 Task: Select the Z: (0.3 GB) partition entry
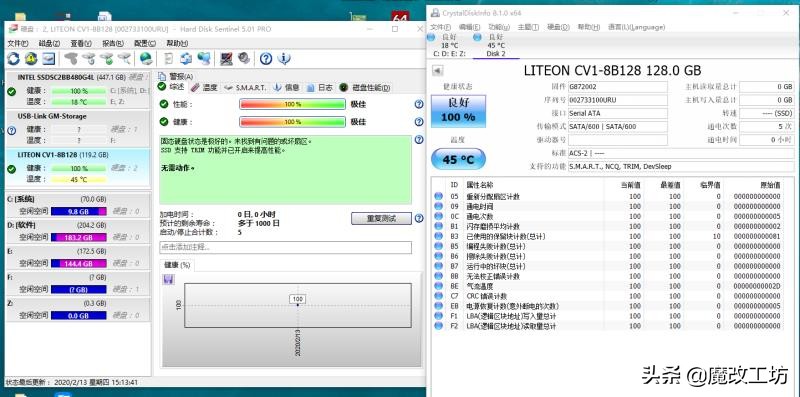78,309
